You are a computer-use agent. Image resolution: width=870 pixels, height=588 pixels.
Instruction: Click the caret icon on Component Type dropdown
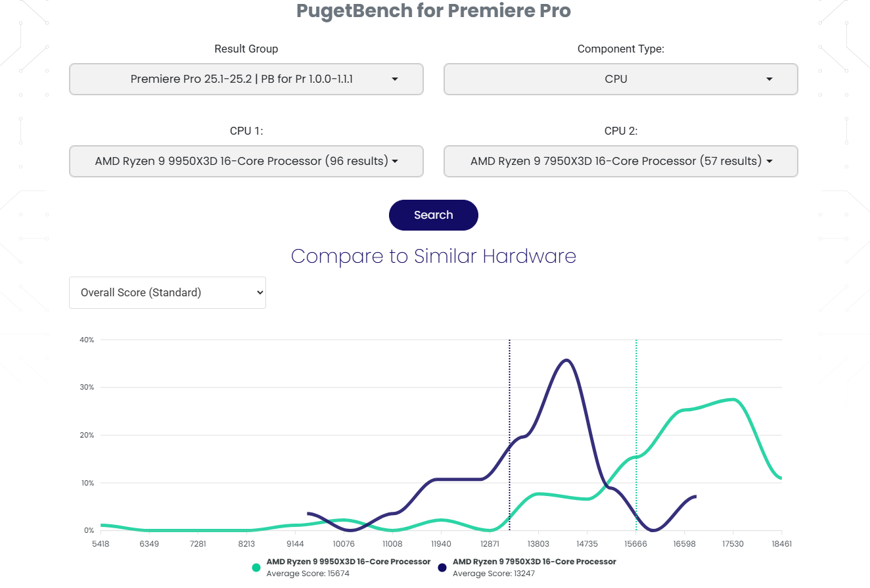[x=769, y=79]
